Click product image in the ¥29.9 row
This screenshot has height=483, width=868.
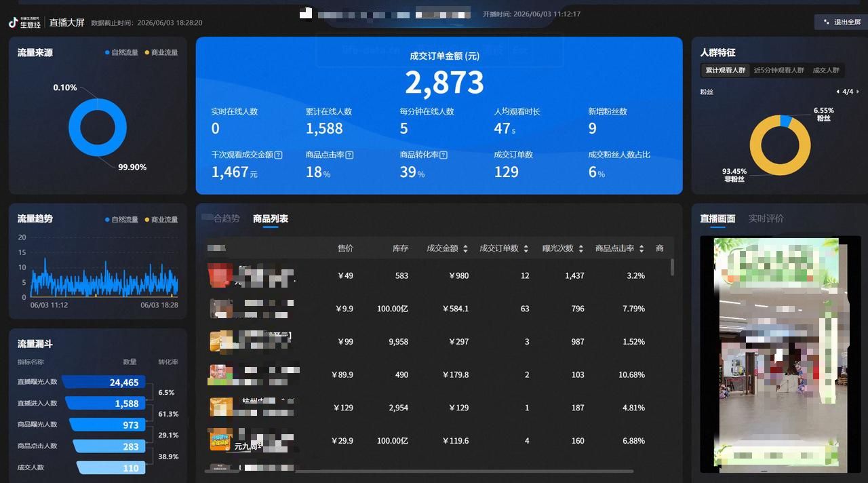[x=221, y=440]
